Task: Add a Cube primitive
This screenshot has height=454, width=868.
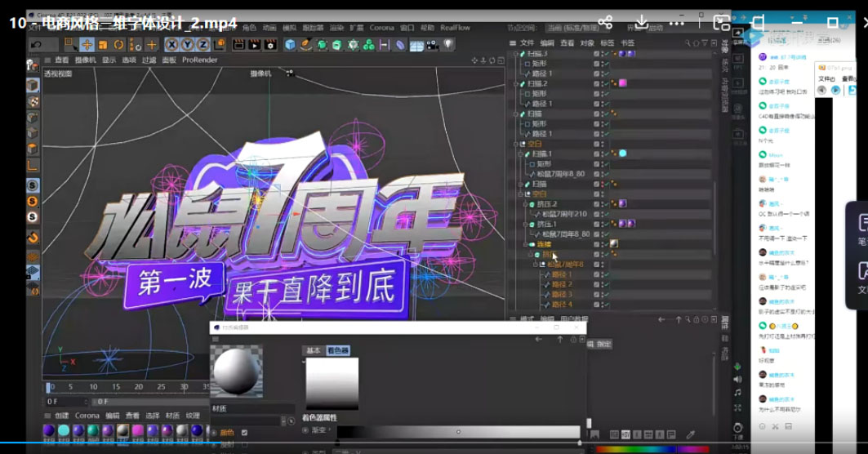Action: [x=290, y=44]
